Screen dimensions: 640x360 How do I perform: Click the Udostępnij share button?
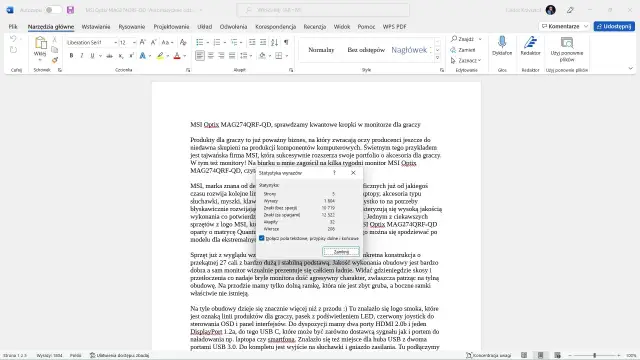coord(614,26)
